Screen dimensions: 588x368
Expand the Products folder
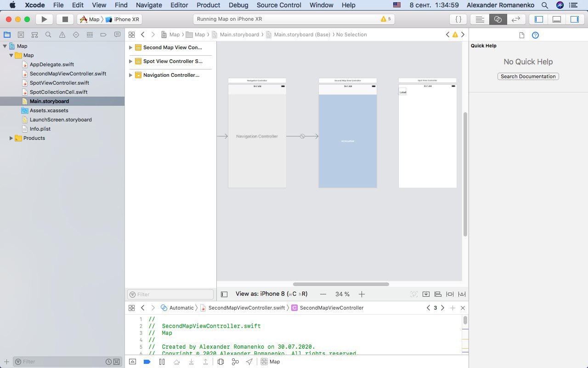(x=11, y=138)
